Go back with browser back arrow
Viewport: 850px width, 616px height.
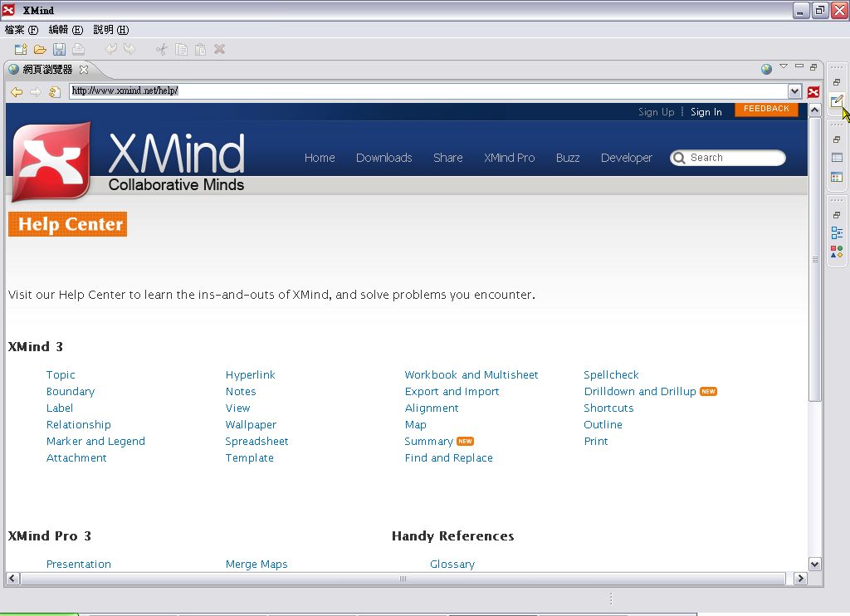[17, 91]
